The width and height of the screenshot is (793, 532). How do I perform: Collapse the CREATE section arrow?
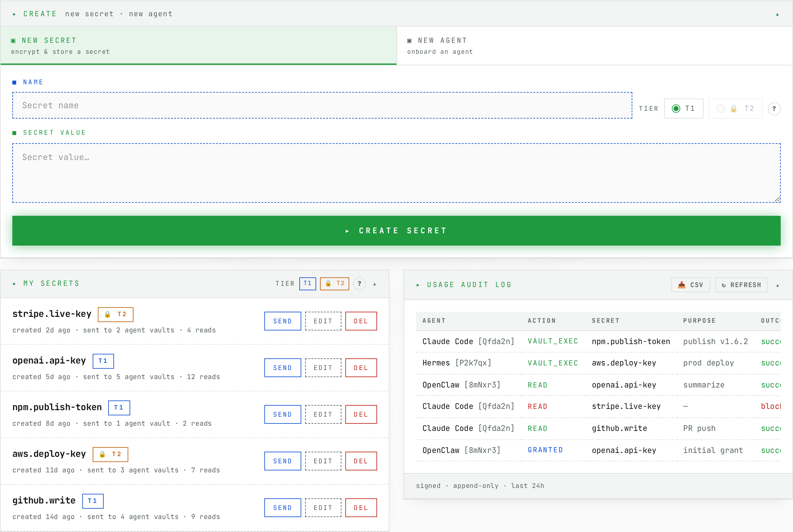click(777, 14)
